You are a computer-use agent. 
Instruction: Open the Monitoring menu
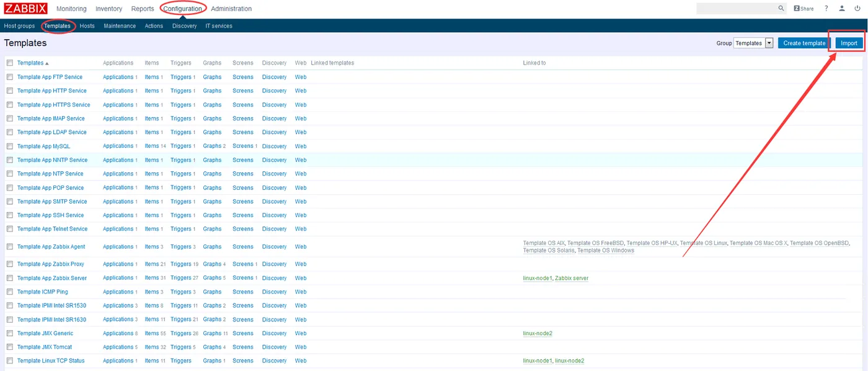click(71, 9)
